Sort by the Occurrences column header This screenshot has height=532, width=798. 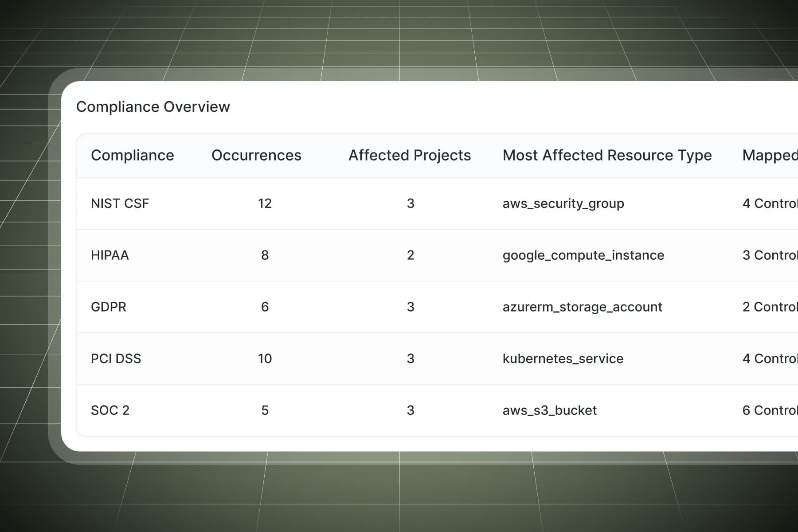256,155
